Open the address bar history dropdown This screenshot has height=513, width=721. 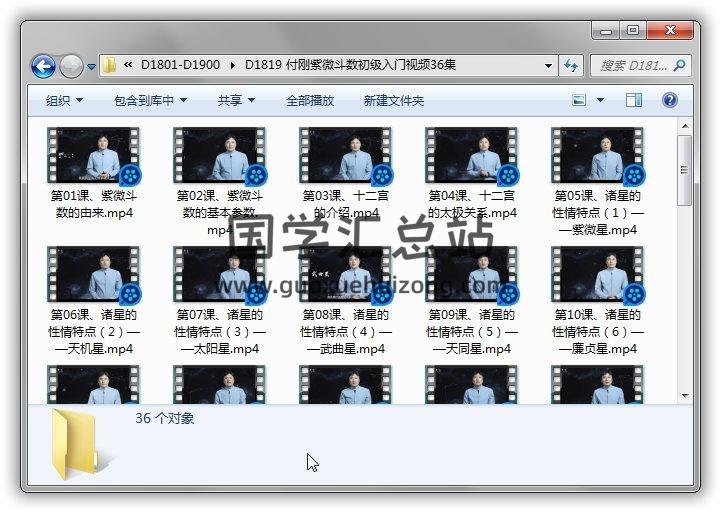coord(548,66)
